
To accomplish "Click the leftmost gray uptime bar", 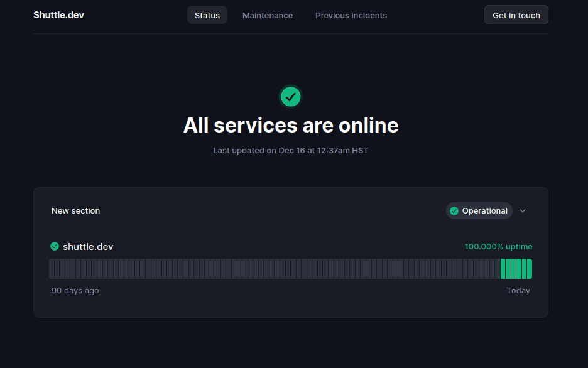I will tap(52, 269).
